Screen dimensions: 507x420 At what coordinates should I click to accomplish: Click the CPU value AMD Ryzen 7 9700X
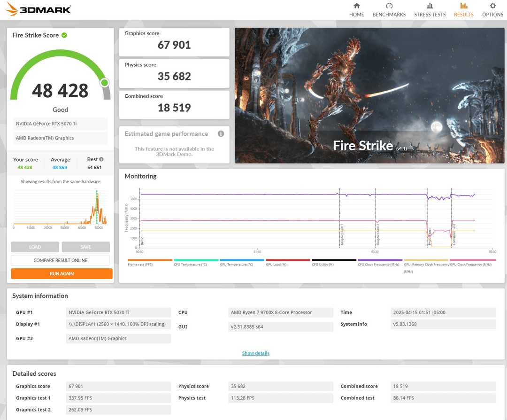tap(281, 312)
